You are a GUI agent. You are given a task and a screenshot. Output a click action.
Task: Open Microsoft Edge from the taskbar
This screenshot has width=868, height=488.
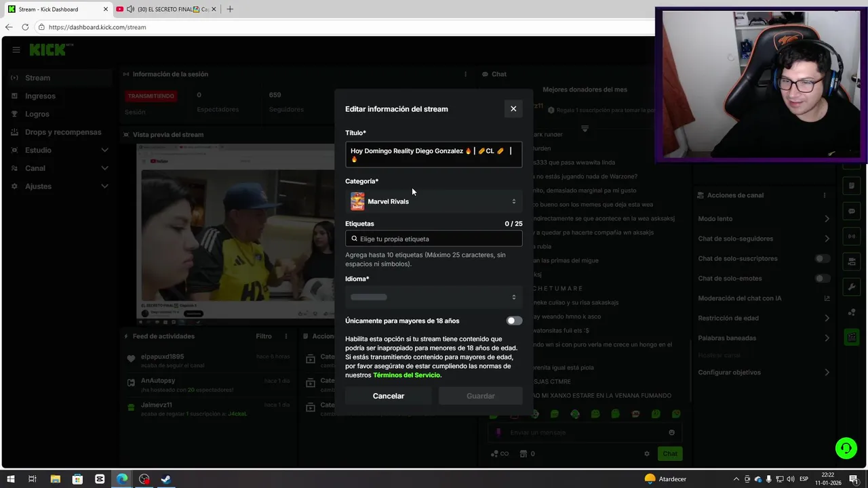click(121, 479)
